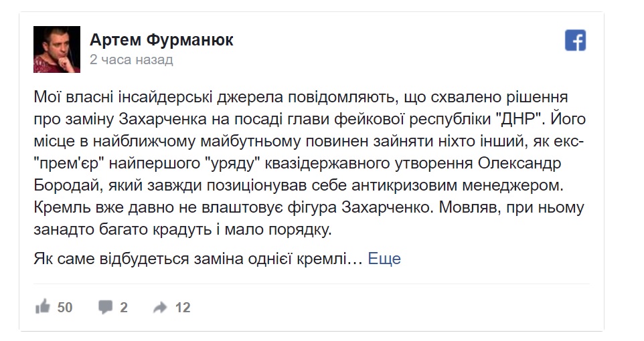Screen dimensions: 644x341
Task: Click the word 'Кремль' in the post
Action: tap(62, 207)
